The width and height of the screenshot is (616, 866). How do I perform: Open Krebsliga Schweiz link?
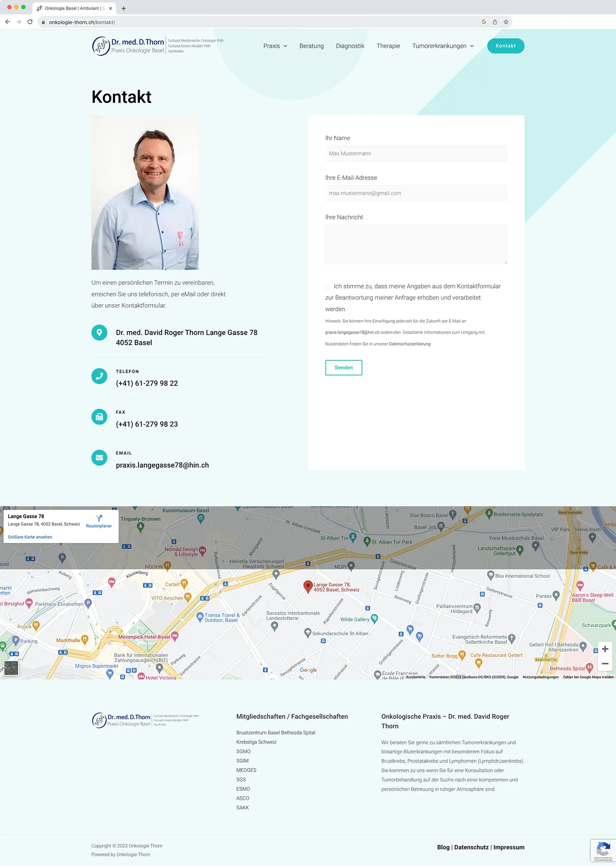pos(256,742)
